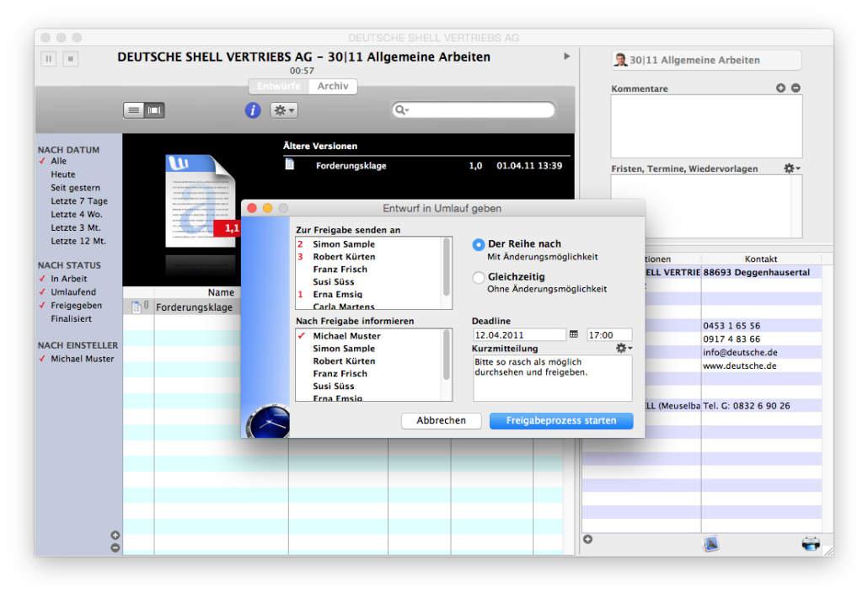Select the thumbnail view icon
The image size is (868, 598).
point(155,109)
